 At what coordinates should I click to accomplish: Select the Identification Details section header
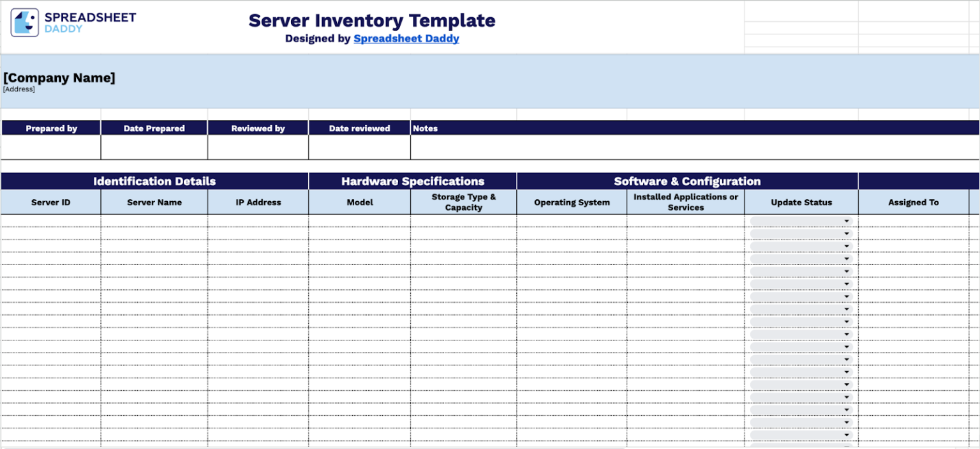pyautogui.click(x=154, y=181)
